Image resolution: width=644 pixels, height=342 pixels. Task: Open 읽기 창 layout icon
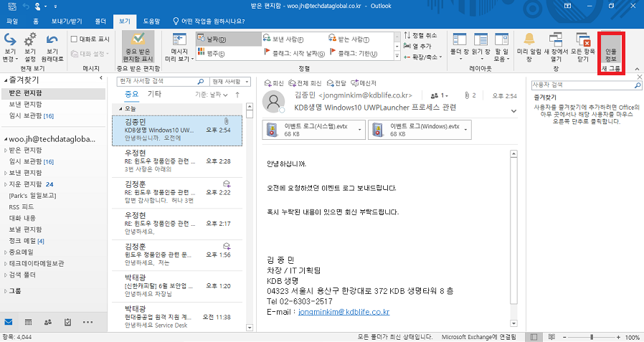pos(481,47)
